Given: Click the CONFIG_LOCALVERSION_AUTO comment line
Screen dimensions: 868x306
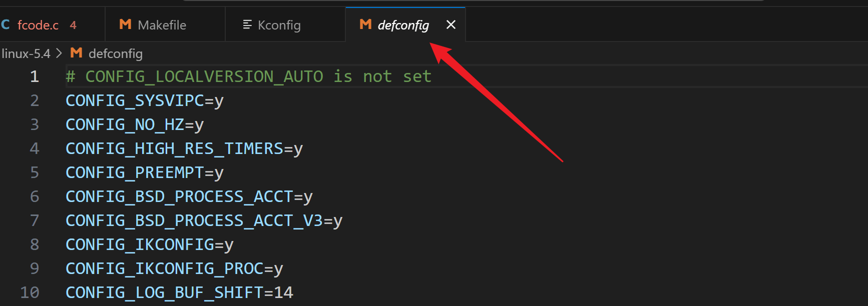Looking at the screenshot, I should (248, 76).
